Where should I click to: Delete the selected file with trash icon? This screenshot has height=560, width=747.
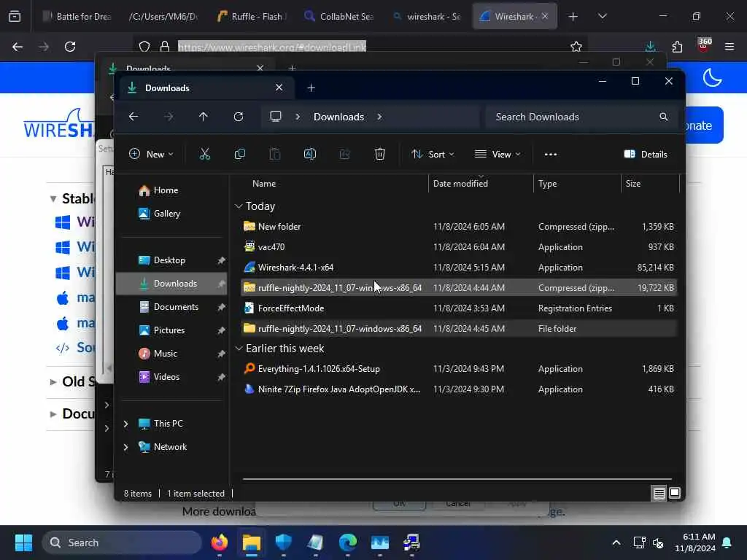pyautogui.click(x=379, y=154)
